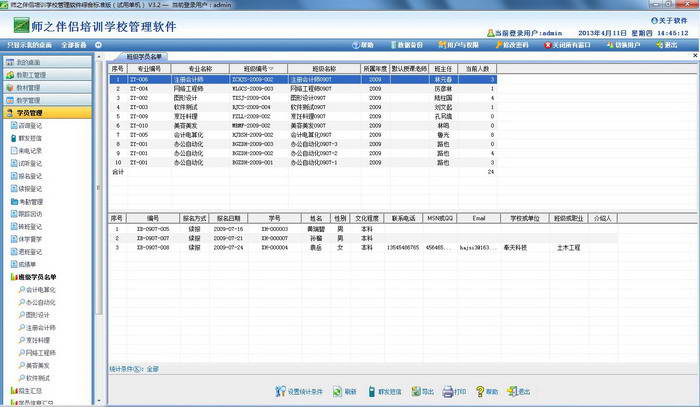Click 退出 in the bottom toolbar
The height and width of the screenshot is (407, 700).
click(518, 391)
